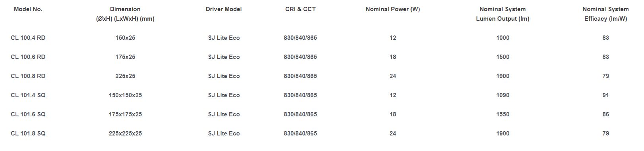Screen dimensions: 644x151
Task: Click model CL 101.6 SQ
Action: 28,114
